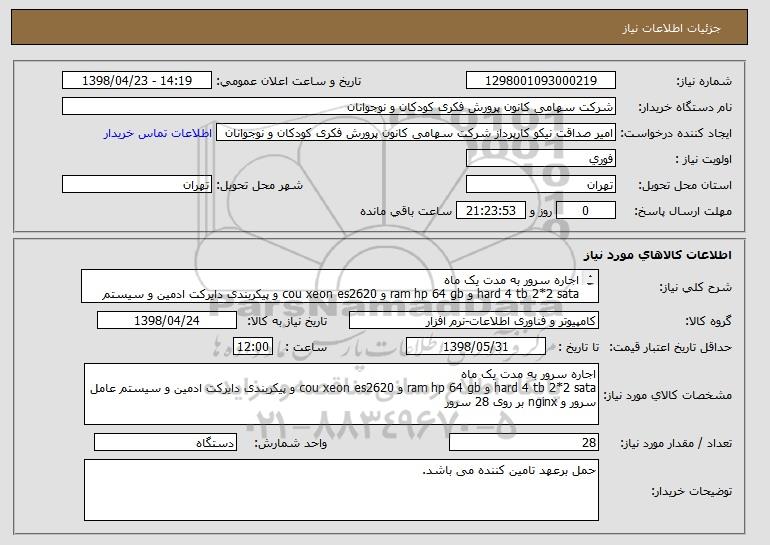Select the time field showing 12:00

[253, 347]
